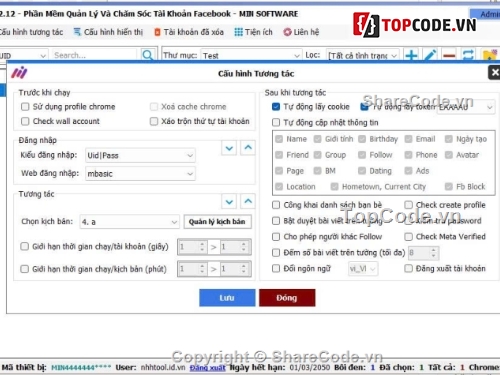Image resolution: width=500 pixels, height=375 pixels.
Task: Click the Admin button at top right
Action: coord(485,14)
